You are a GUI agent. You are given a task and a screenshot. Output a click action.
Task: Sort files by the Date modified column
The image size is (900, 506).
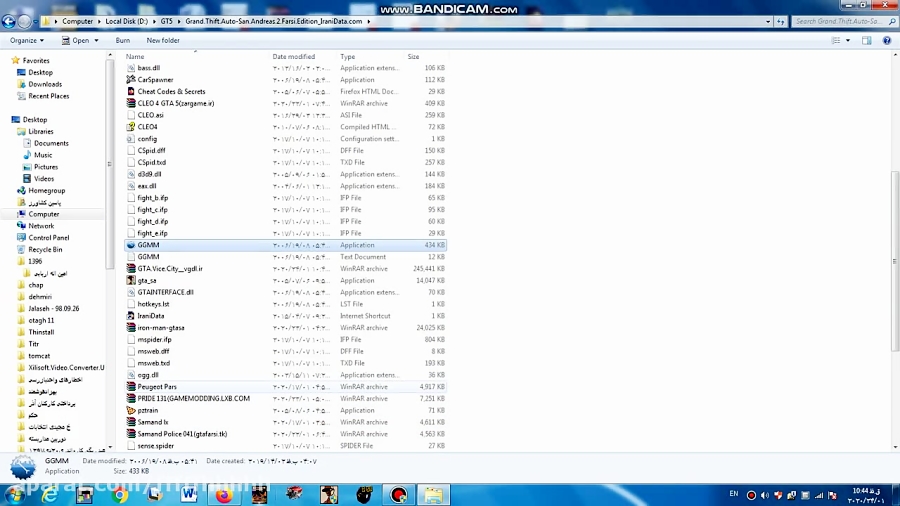294,57
